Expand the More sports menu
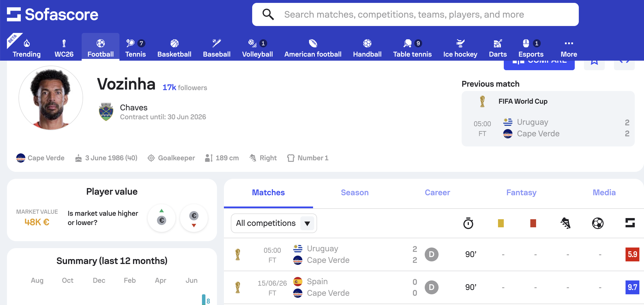This screenshot has height=305, width=644. point(569,48)
